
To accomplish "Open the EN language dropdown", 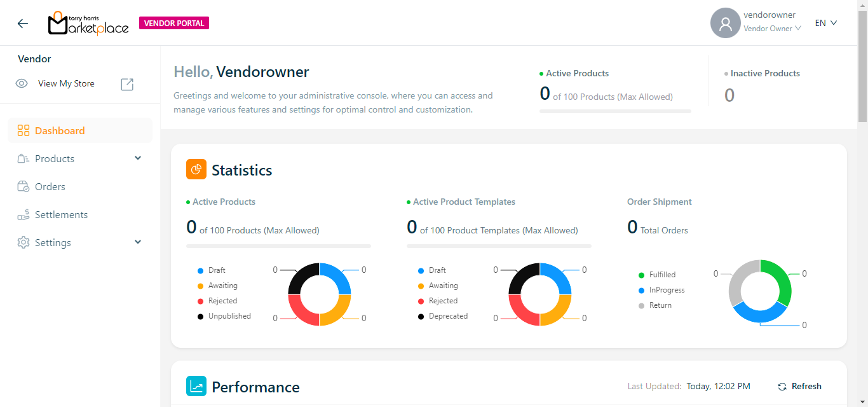I will click(x=826, y=23).
